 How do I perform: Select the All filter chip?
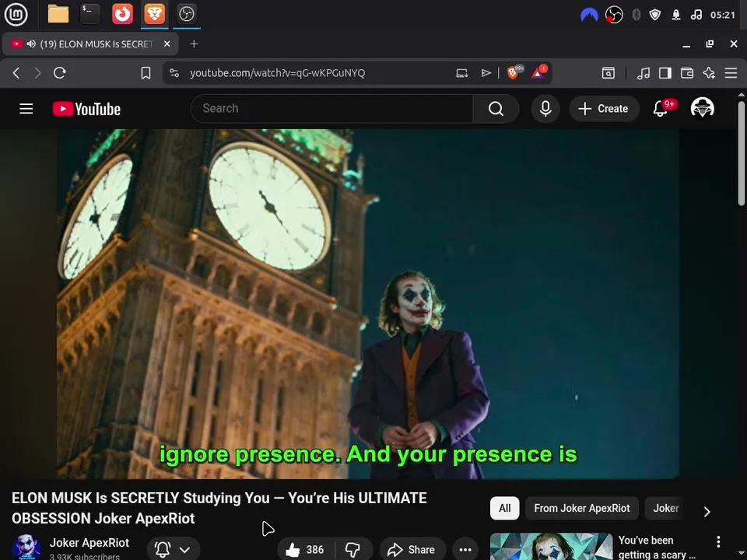(504, 509)
